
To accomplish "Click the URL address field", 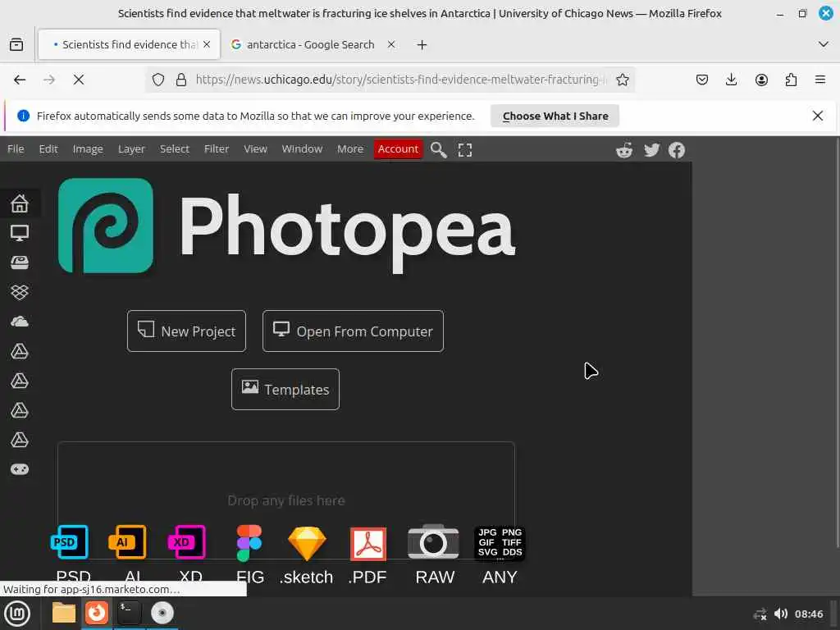I will pos(400,80).
